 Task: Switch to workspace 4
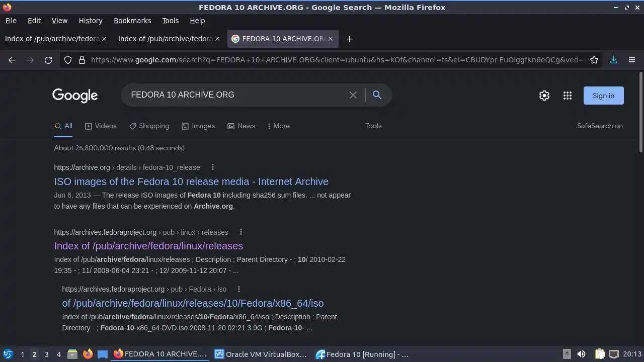coord(58,354)
